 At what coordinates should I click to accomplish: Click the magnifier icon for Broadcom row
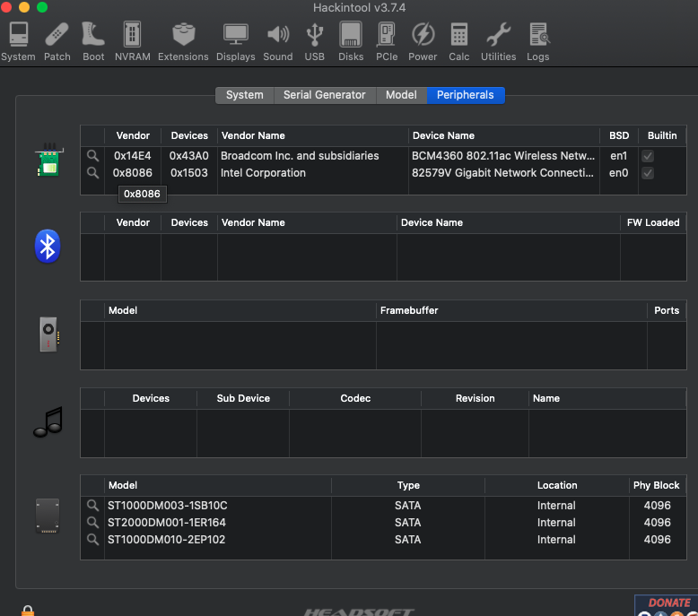(x=92, y=156)
